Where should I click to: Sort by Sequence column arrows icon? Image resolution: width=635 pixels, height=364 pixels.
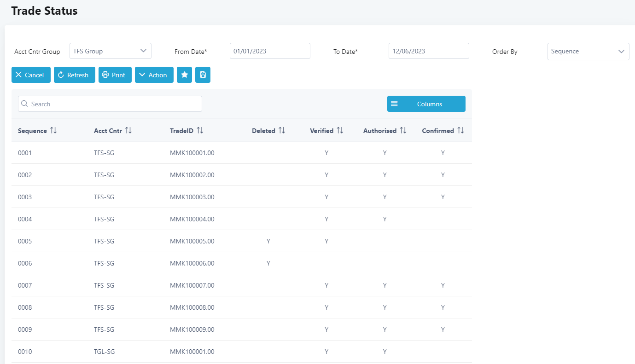point(53,131)
